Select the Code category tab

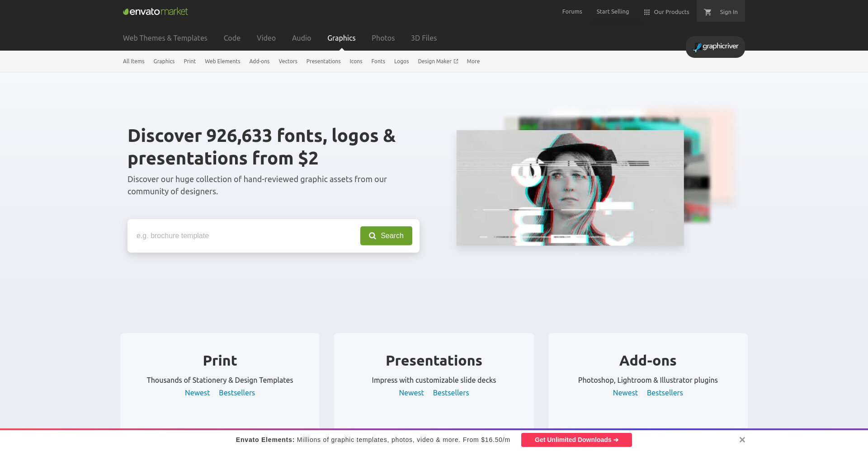pyautogui.click(x=232, y=38)
